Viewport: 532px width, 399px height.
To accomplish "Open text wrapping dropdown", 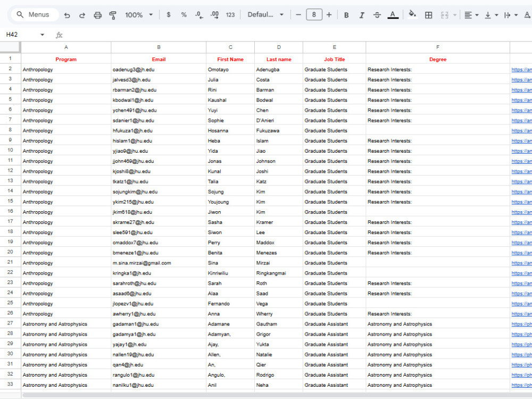I will tap(511, 15).
